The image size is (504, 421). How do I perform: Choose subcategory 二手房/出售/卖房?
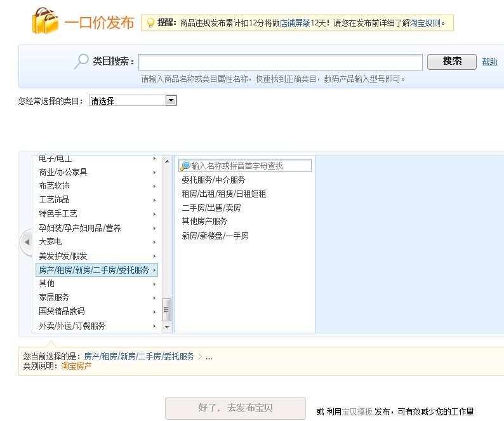pyautogui.click(x=211, y=208)
